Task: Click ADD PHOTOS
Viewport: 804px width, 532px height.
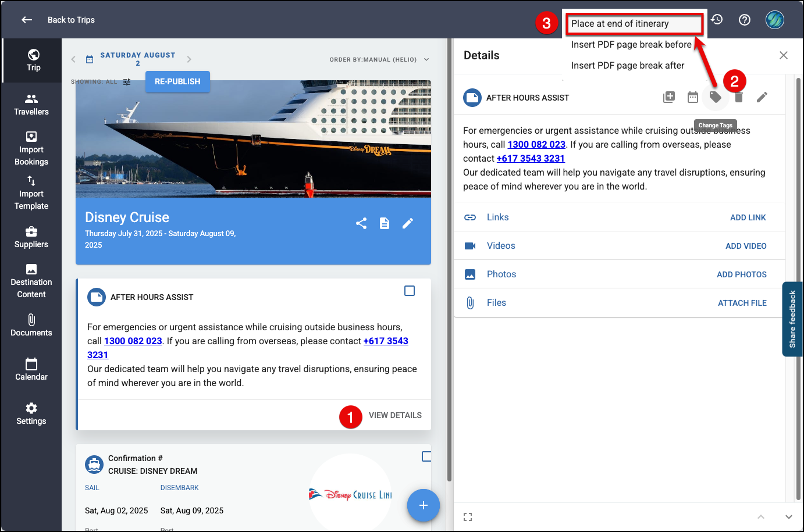Action: (x=742, y=274)
